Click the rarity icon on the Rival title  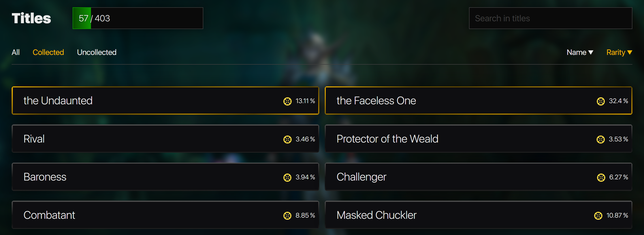click(x=287, y=139)
